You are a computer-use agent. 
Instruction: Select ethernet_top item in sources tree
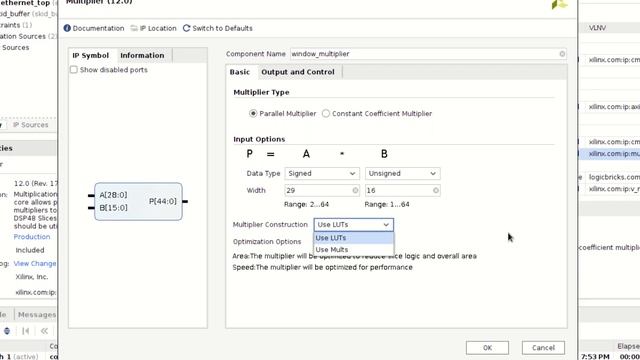pyautogui.click(x=25, y=3)
